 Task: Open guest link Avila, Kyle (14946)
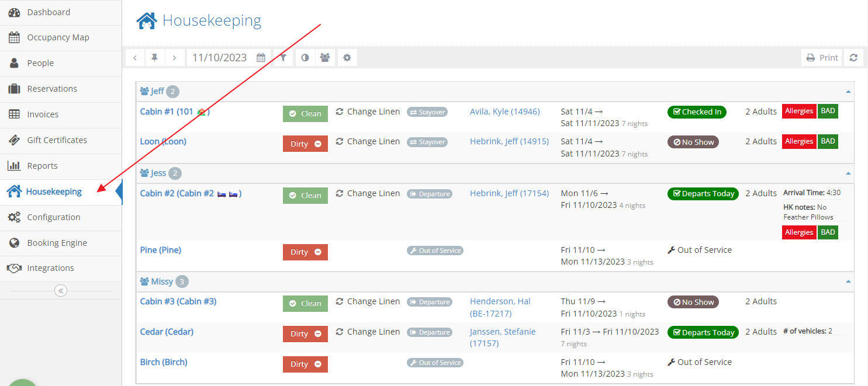[x=504, y=112]
